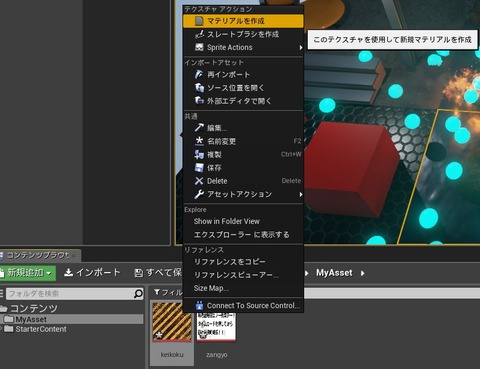Click the slate brush icon
Image resolution: width=480 pixels, height=369 pixels.
(199, 34)
